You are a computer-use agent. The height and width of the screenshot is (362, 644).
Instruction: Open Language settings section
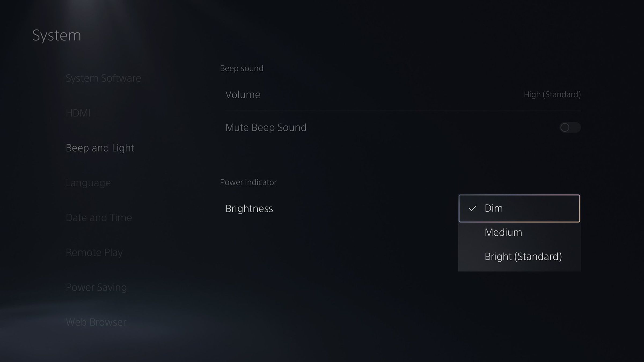(x=87, y=183)
